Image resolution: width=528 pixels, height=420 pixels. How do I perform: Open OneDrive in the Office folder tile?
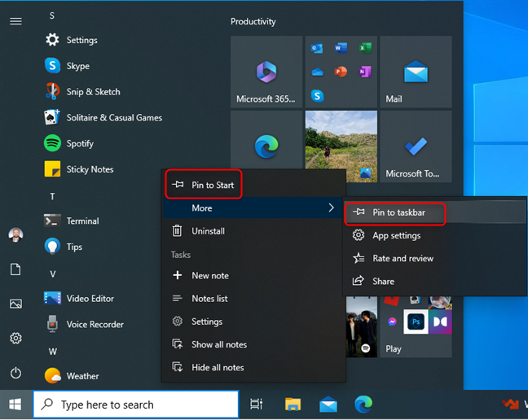pyautogui.click(x=317, y=72)
